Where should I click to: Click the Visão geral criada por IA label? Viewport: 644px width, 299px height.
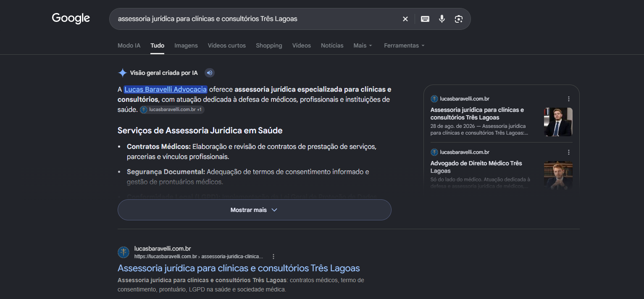pos(164,73)
